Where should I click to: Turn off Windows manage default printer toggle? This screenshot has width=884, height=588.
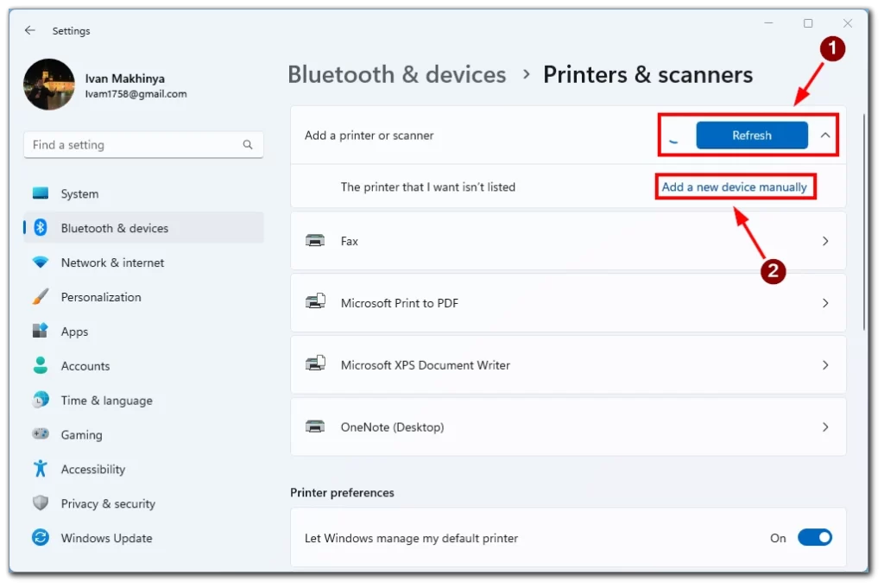815,537
